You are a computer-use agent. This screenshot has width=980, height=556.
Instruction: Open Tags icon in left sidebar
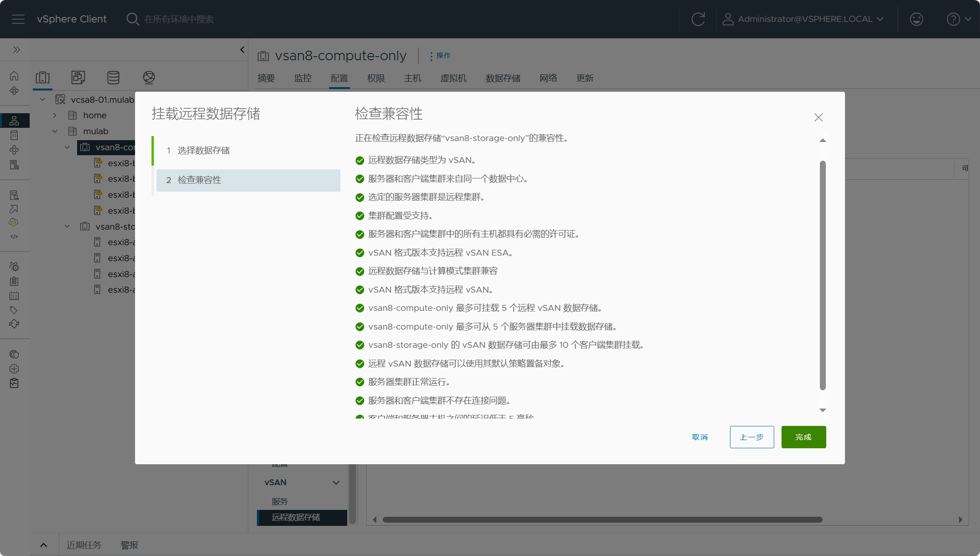(14, 310)
